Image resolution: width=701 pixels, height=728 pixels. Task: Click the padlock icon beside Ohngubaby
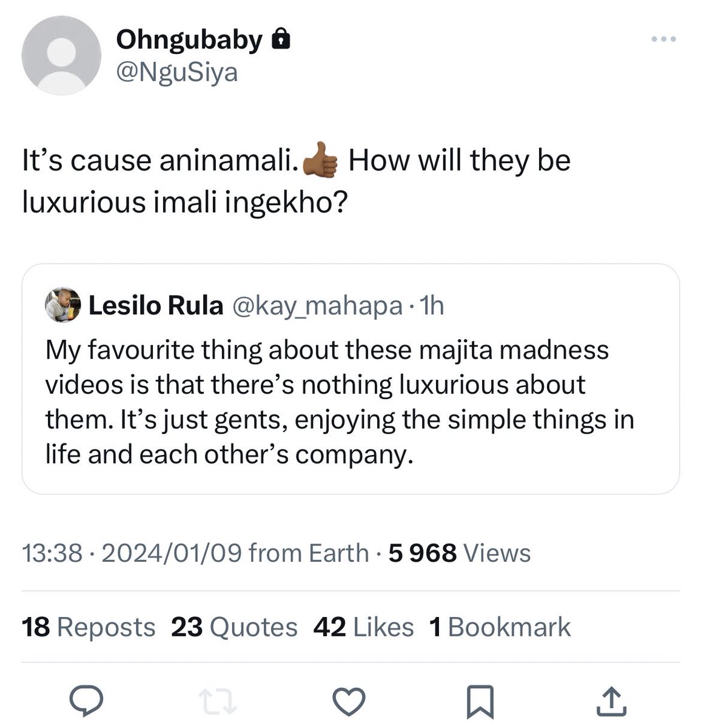[x=279, y=40]
